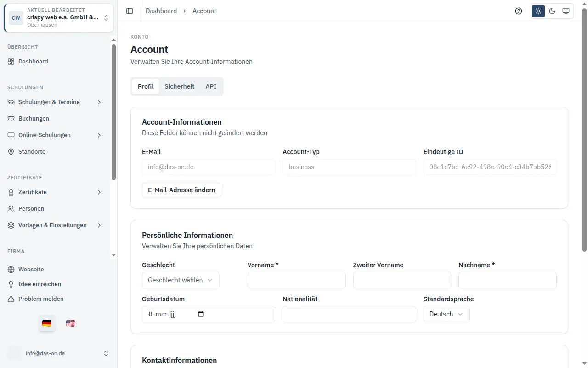
Task: Open the Standardsprache Deutsch dropdown
Action: pyautogui.click(x=447, y=314)
